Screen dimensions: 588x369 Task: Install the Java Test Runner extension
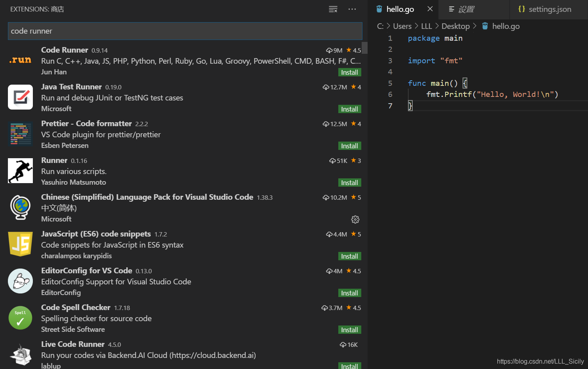pyautogui.click(x=349, y=109)
